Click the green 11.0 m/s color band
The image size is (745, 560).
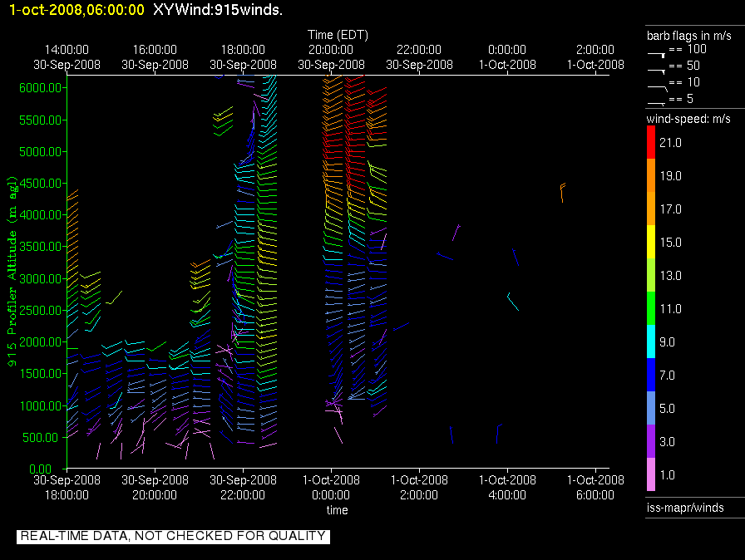tap(651, 308)
